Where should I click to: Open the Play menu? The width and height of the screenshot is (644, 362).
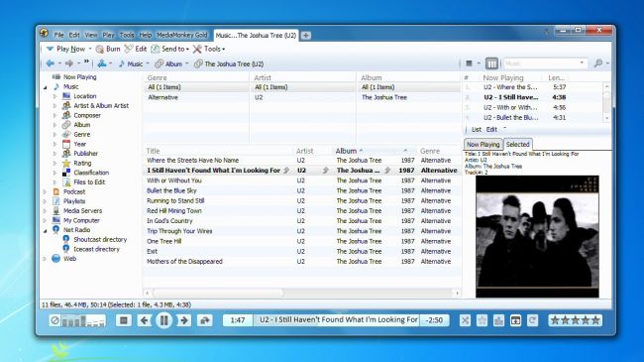click(108, 35)
